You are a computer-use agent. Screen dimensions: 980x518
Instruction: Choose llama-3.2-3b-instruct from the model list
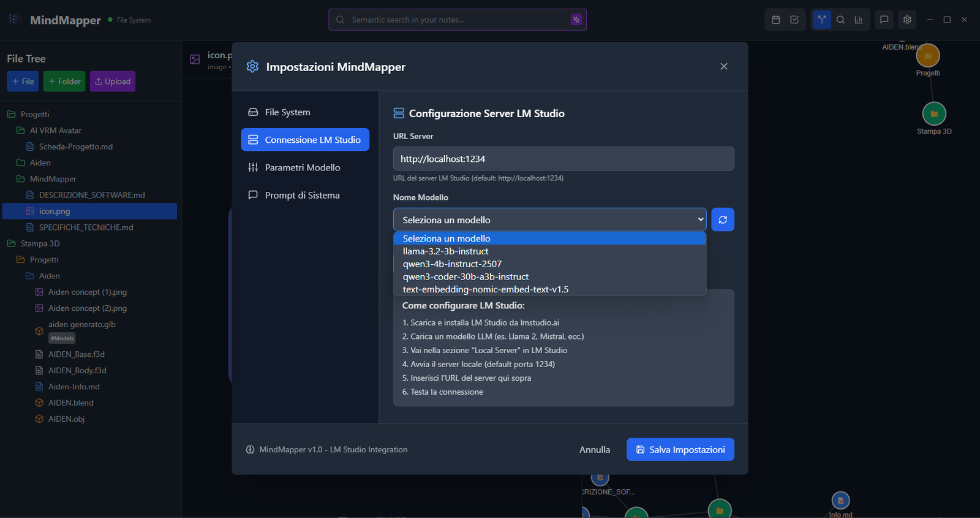(445, 251)
